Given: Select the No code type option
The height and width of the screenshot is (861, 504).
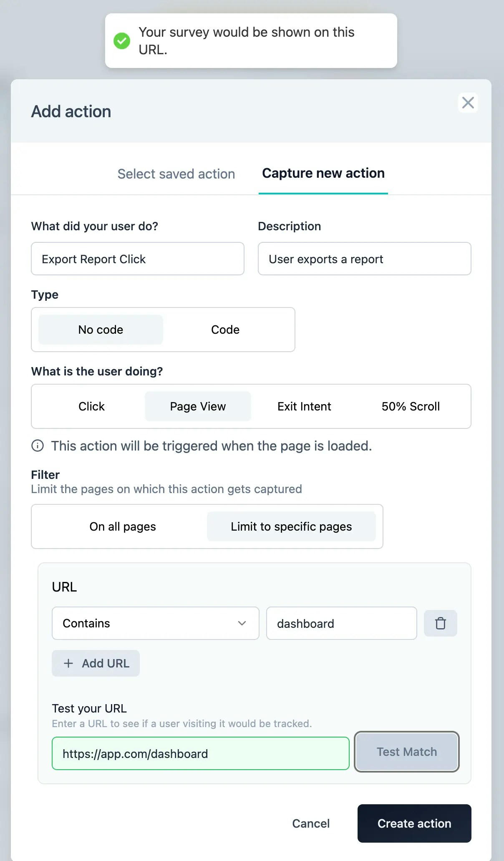Looking at the screenshot, I should pos(101,330).
